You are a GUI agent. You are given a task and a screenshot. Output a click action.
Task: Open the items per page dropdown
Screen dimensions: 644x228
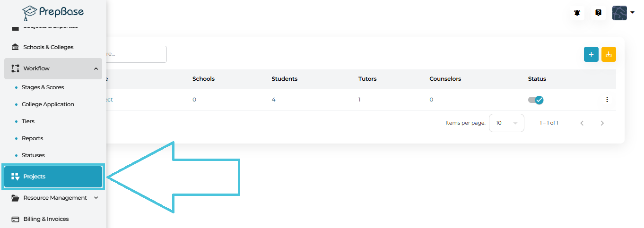click(x=506, y=123)
